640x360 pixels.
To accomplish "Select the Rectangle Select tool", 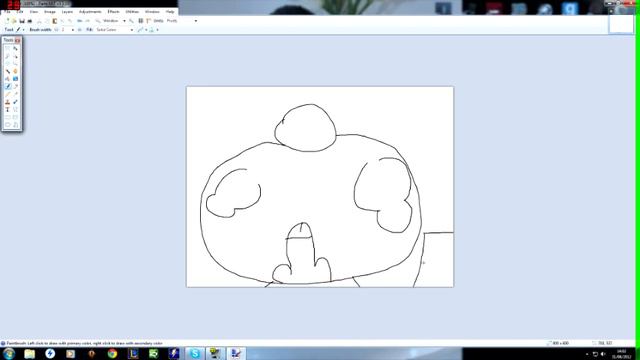I will coord(8,48).
